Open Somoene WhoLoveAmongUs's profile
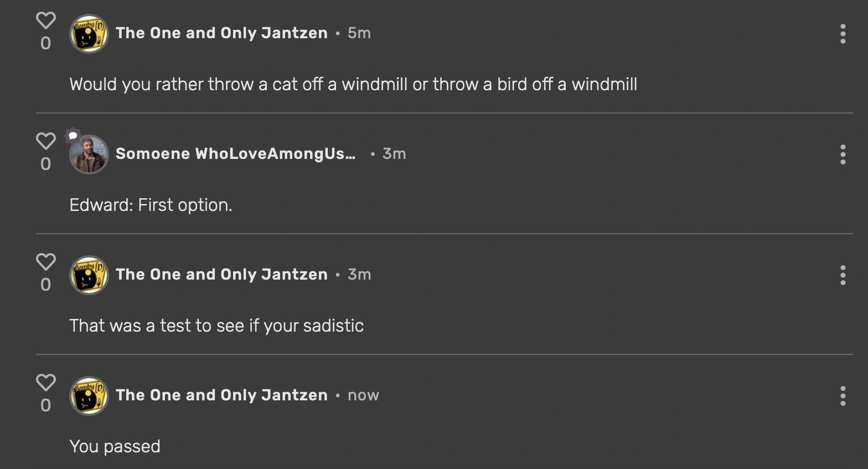Viewport: 868px width, 469px height. click(235, 153)
